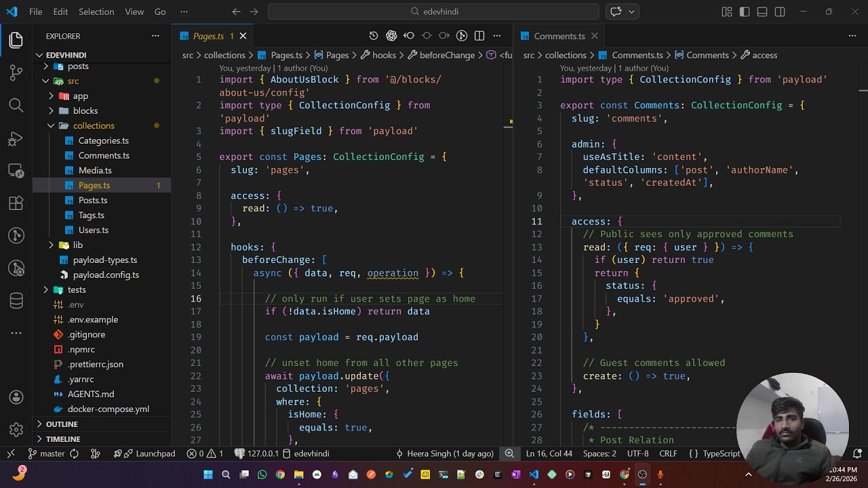Open Posts.ts in the explorer
Screen dimensions: 868x488
102,200
